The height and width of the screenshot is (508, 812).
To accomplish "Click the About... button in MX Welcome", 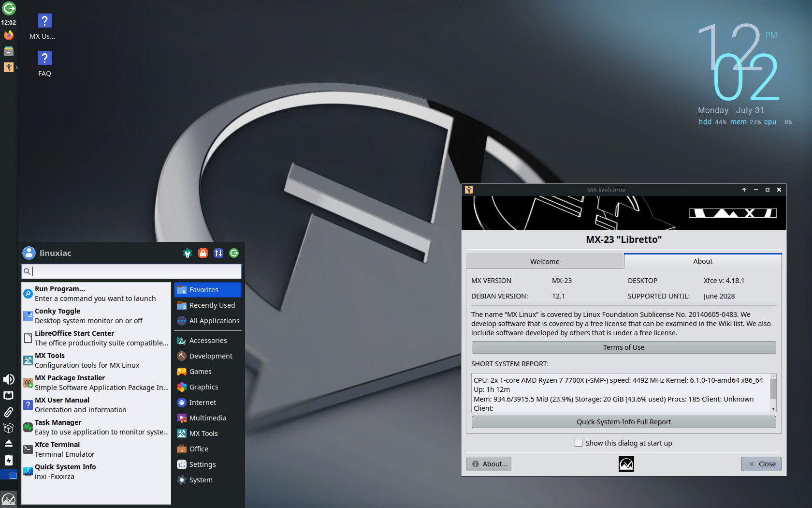I will [x=489, y=464].
